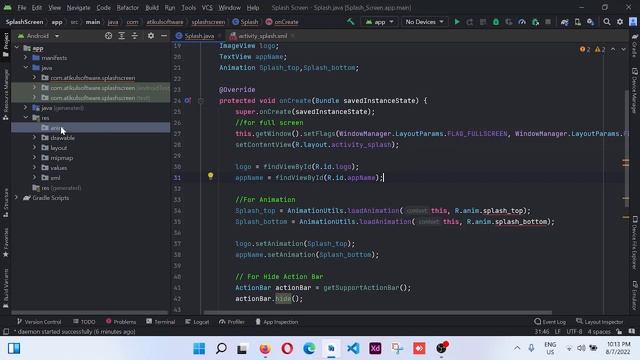
Task: Open the App Inspection tool window
Action: tap(277, 322)
